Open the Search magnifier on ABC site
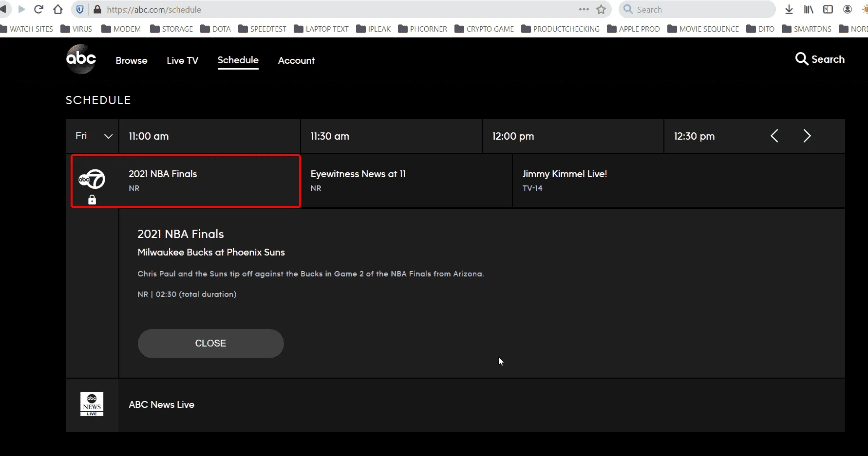Viewport: 868px width, 456px height. point(801,59)
